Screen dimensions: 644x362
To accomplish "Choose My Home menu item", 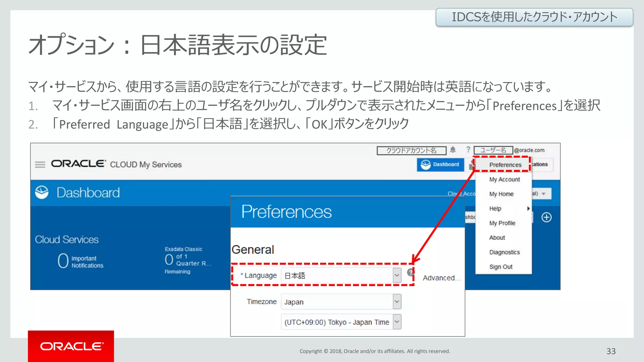I will pyautogui.click(x=501, y=194).
